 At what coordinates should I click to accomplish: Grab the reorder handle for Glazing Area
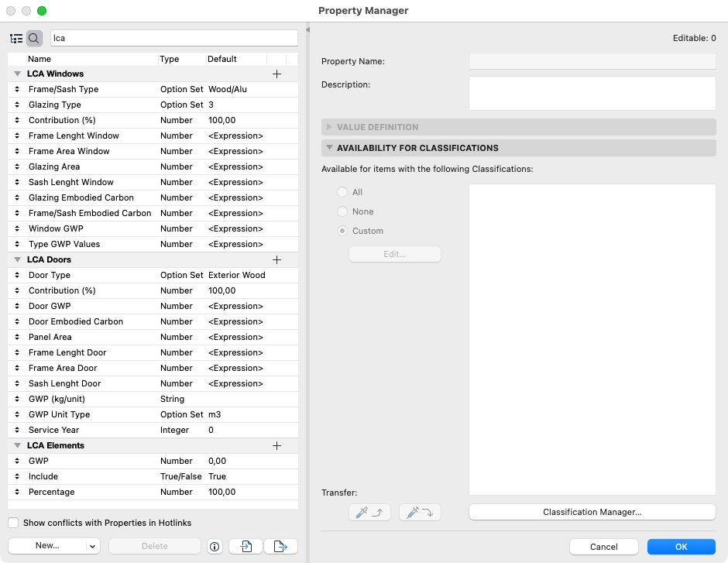(x=17, y=166)
